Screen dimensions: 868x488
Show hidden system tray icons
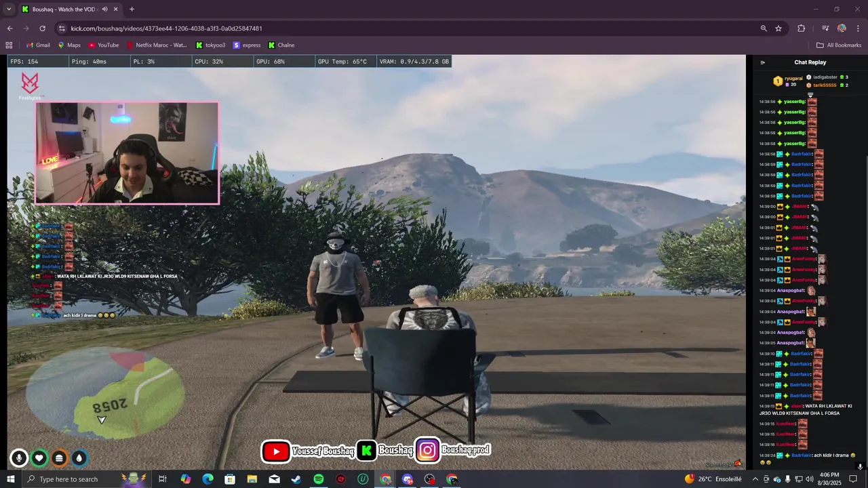(x=755, y=479)
